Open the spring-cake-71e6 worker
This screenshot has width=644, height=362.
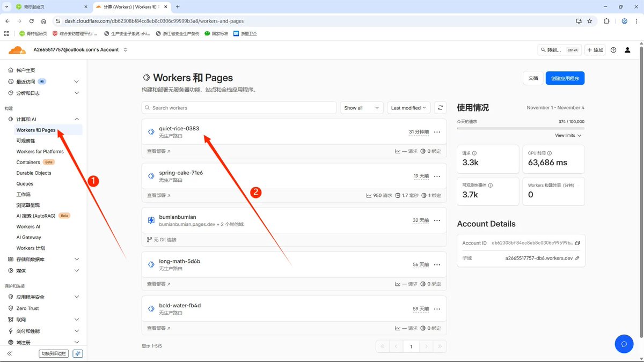tap(181, 173)
